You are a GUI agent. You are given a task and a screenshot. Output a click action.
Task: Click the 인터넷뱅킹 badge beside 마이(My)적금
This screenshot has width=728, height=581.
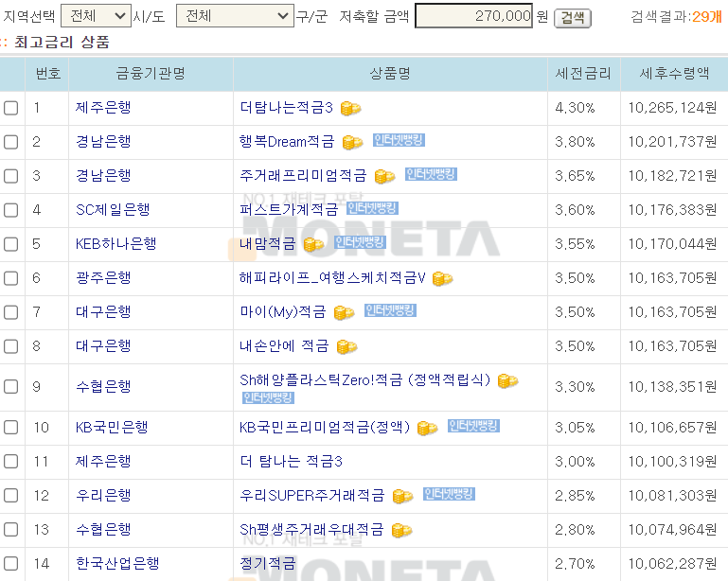click(390, 310)
